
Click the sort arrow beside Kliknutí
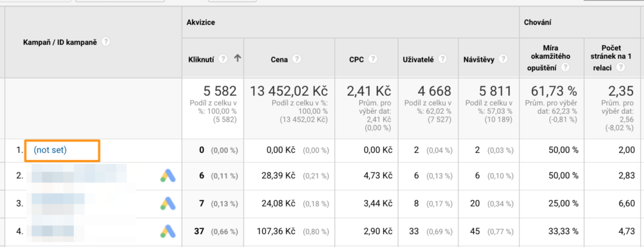point(237,59)
